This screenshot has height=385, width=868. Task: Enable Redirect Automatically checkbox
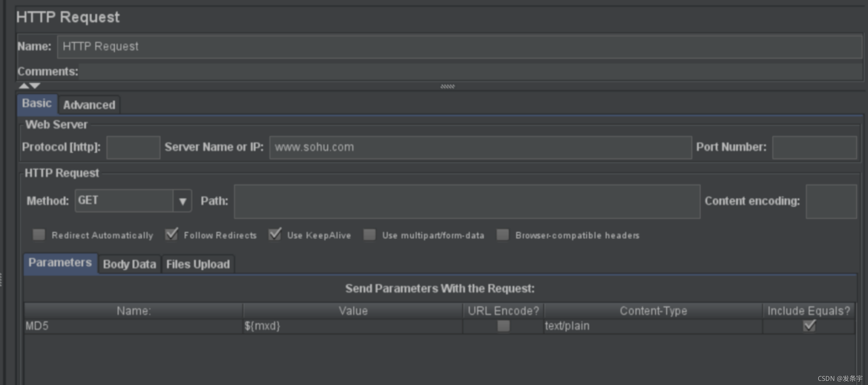39,235
